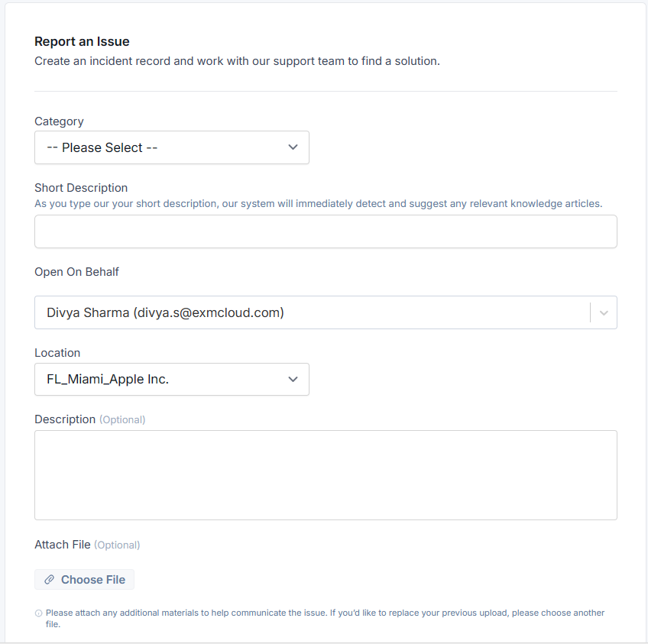Click the info icon beside the attachment note

tap(38, 613)
